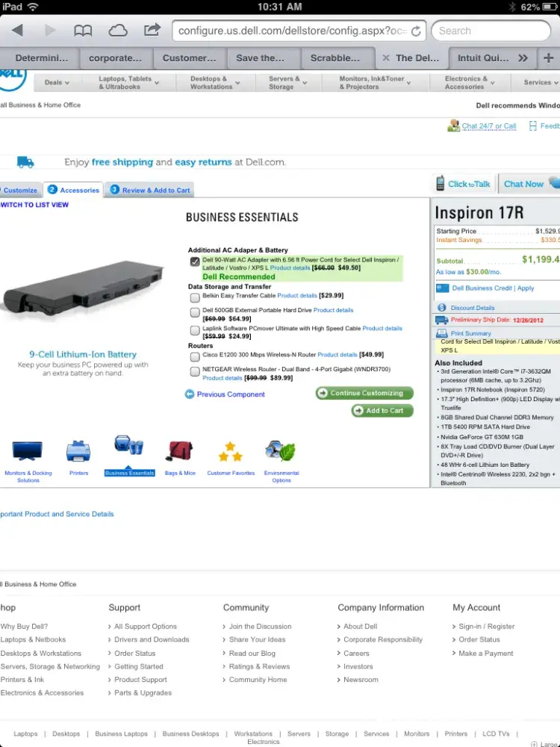The width and height of the screenshot is (560, 747).
Task: Open About Dell footer link
Action: (x=361, y=627)
